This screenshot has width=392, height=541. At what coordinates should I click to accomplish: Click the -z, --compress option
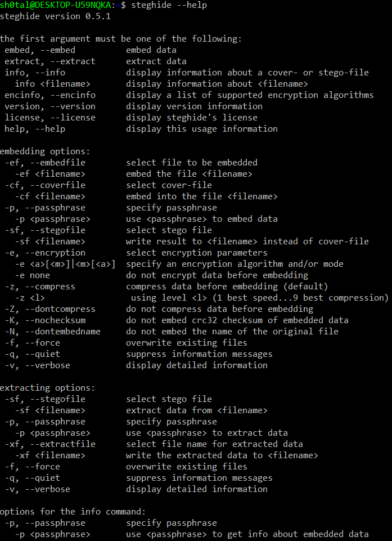click(40, 287)
